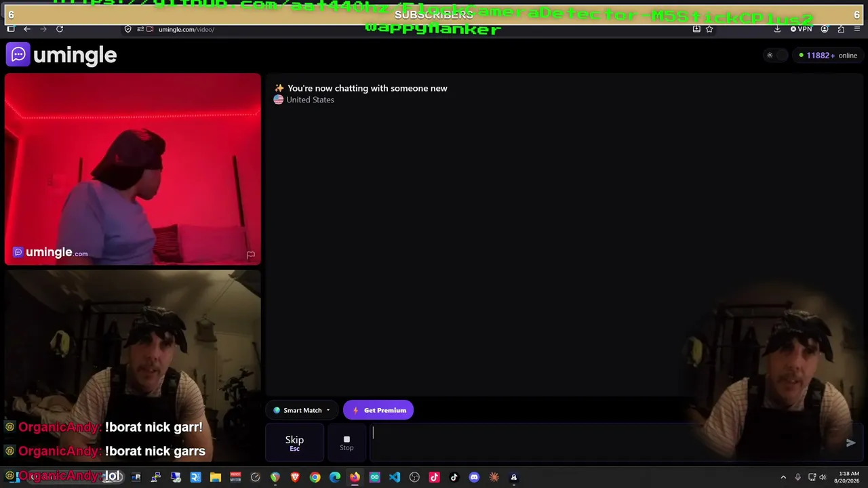Open Brave browser from the taskbar
Viewport: 868px width, 488px height.
295,477
